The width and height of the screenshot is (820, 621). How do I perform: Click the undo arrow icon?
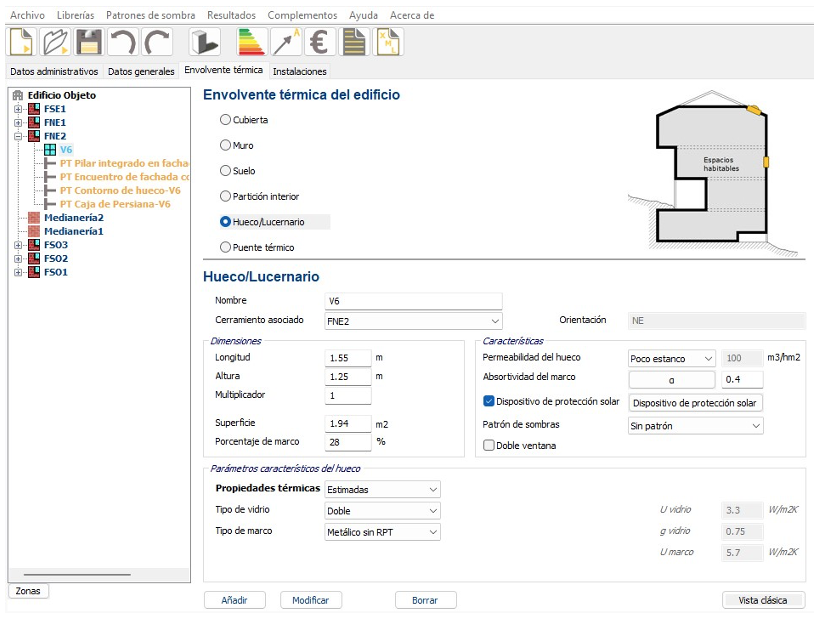(x=123, y=42)
